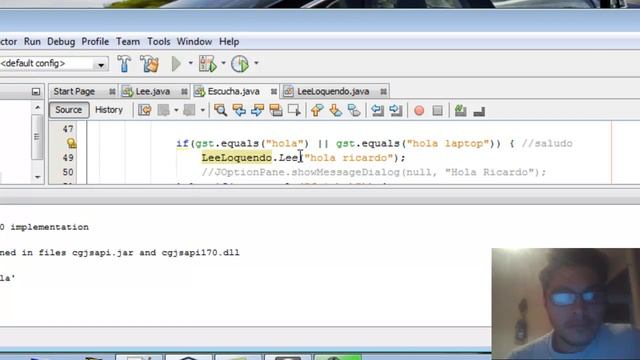Click the Clean and Build Project icon
The image size is (640, 360).
click(149, 64)
